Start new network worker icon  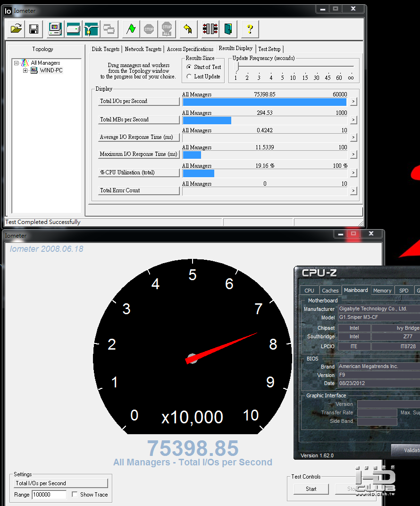click(x=91, y=29)
